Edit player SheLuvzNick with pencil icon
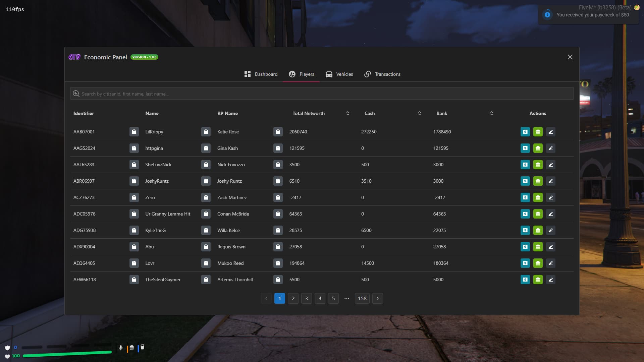The width and height of the screenshot is (644, 362). pyautogui.click(x=550, y=165)
